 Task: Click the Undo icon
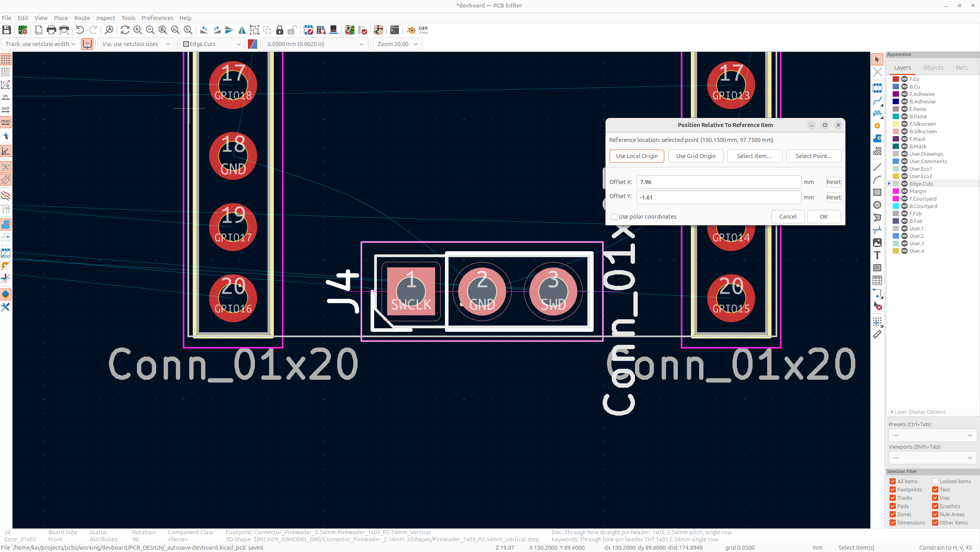(x=80, y=30)
